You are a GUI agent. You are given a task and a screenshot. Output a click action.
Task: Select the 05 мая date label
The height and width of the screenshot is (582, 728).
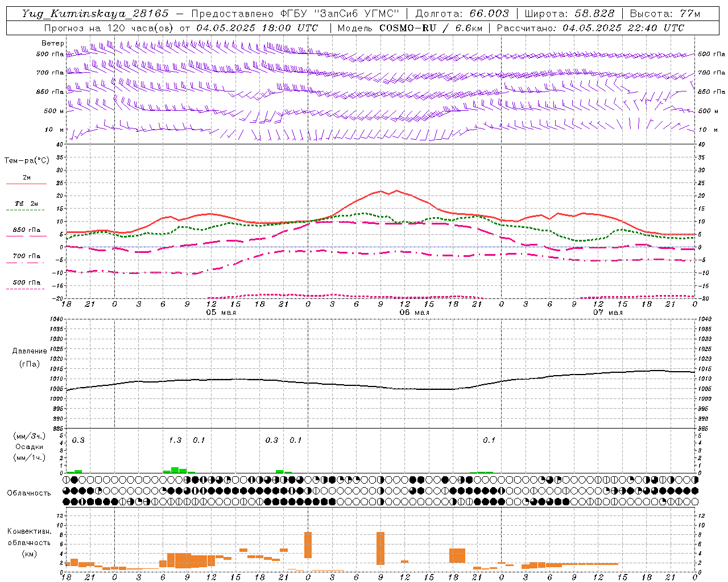pos(221,313)
